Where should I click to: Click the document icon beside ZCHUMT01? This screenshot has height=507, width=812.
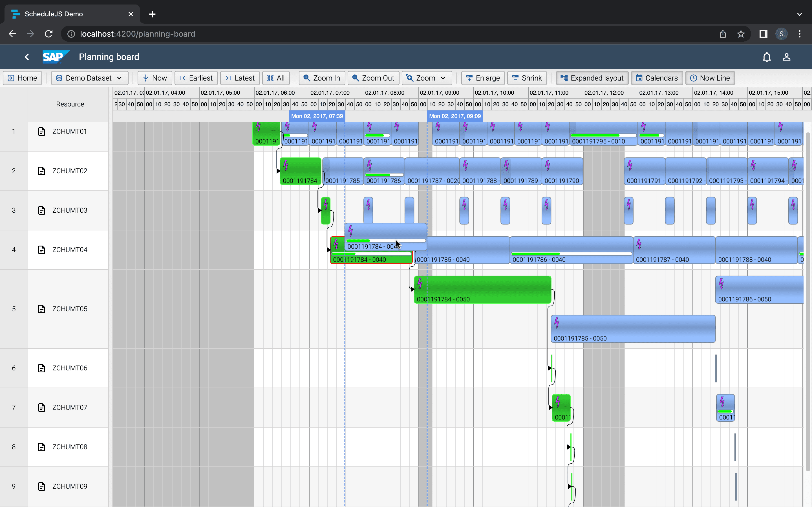click(x=42, y=132)
